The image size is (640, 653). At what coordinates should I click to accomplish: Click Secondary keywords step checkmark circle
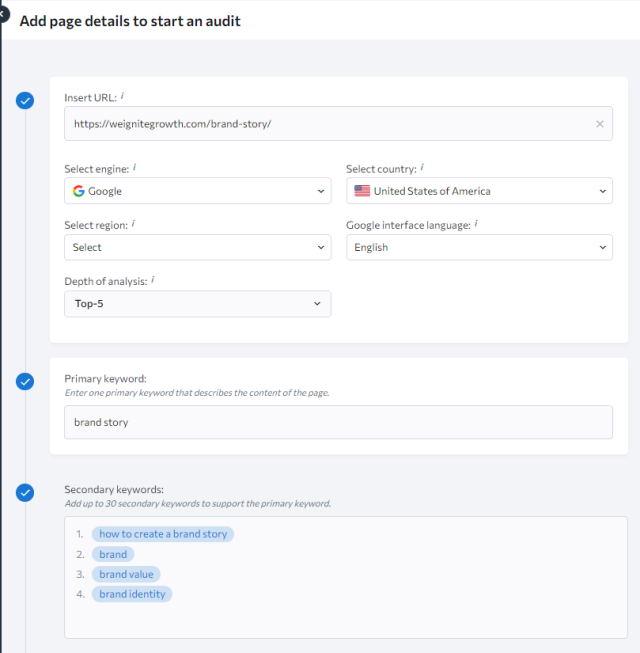pyautogui.click(x=25, y=492)
